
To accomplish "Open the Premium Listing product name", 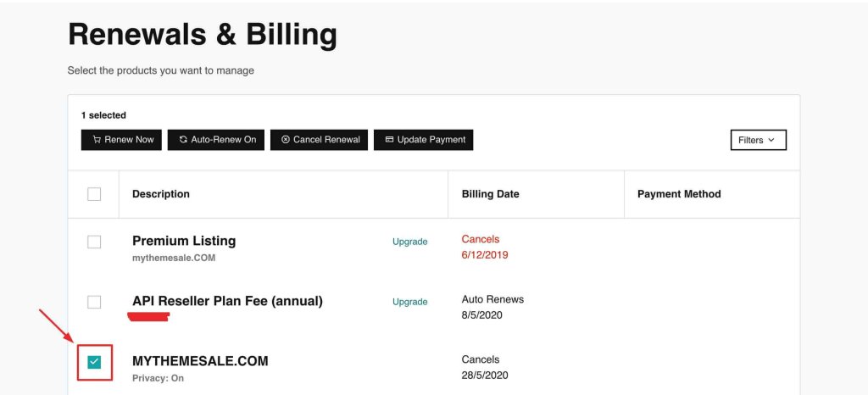I will 184,241.
